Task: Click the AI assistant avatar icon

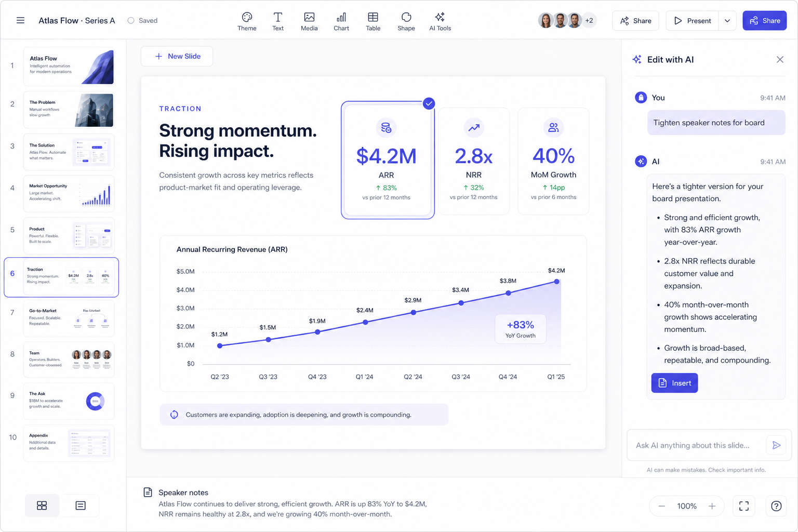Action: pos(641,161)
